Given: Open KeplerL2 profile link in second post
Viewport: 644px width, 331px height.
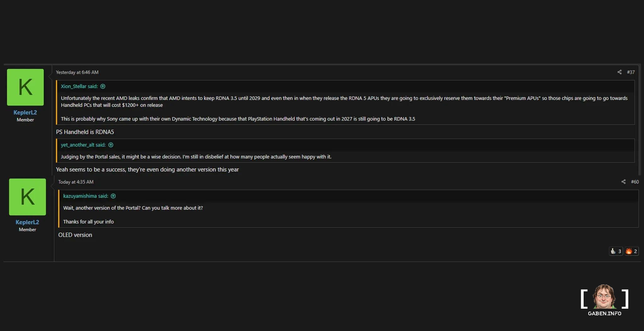Looking at the screenshot, I should tap(27, 222).
